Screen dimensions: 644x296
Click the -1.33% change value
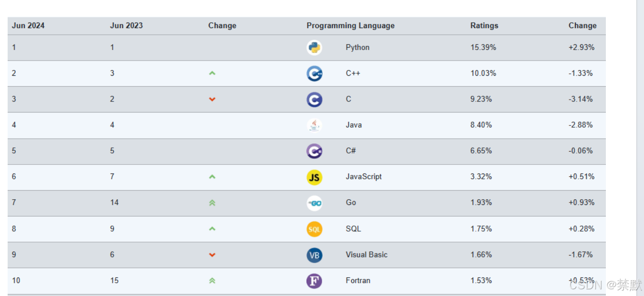tap(581, 73)
